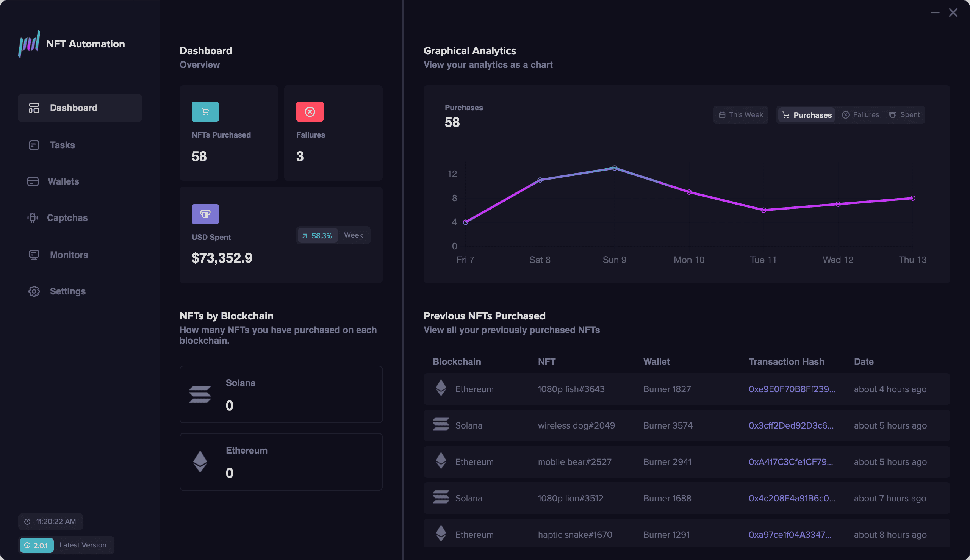Click the purple USD Spent icon

point(205,214)
